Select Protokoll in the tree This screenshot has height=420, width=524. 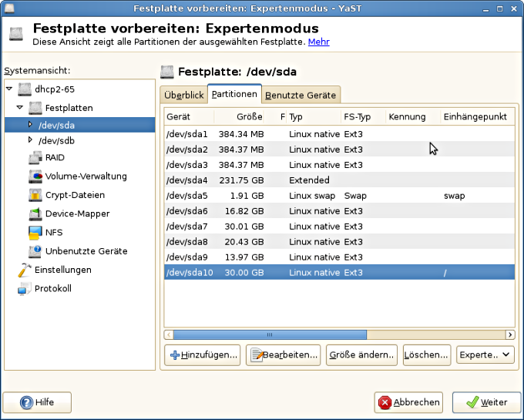tap(53, 288)
